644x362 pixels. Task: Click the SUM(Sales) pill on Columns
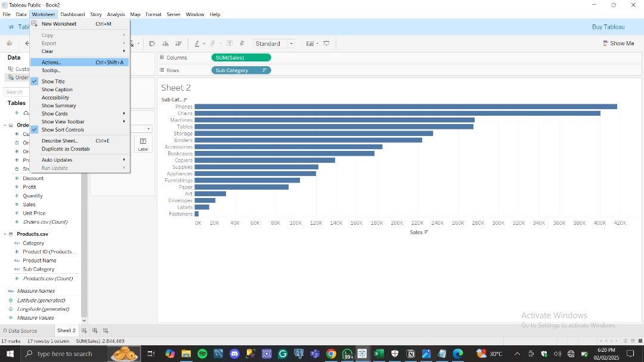pos(241,57)
